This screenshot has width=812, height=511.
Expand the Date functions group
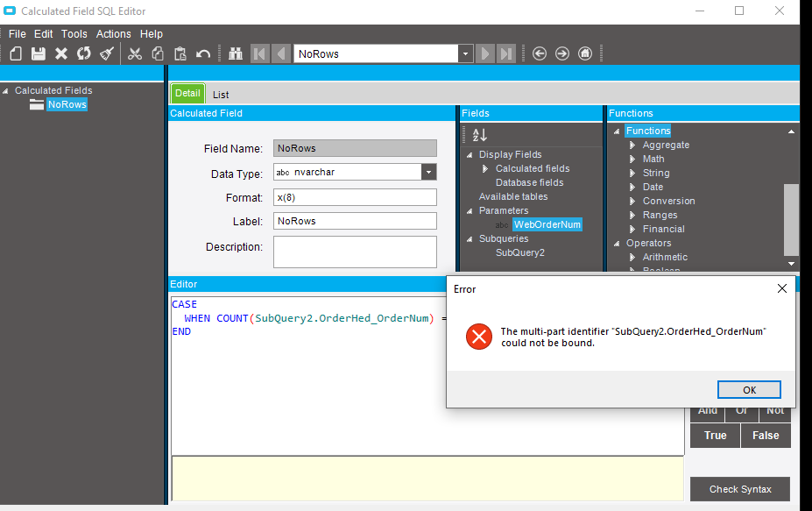click(632, 187)
